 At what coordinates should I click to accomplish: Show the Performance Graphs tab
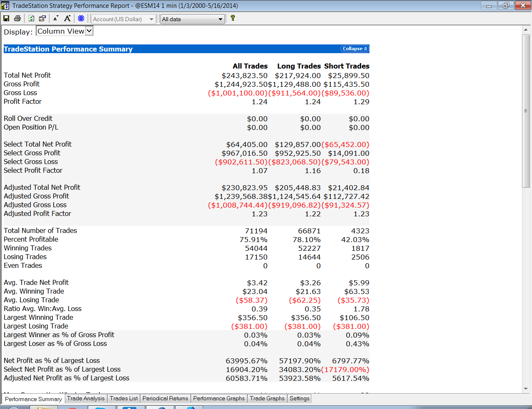pyautogui.click(x=219, y=398)
